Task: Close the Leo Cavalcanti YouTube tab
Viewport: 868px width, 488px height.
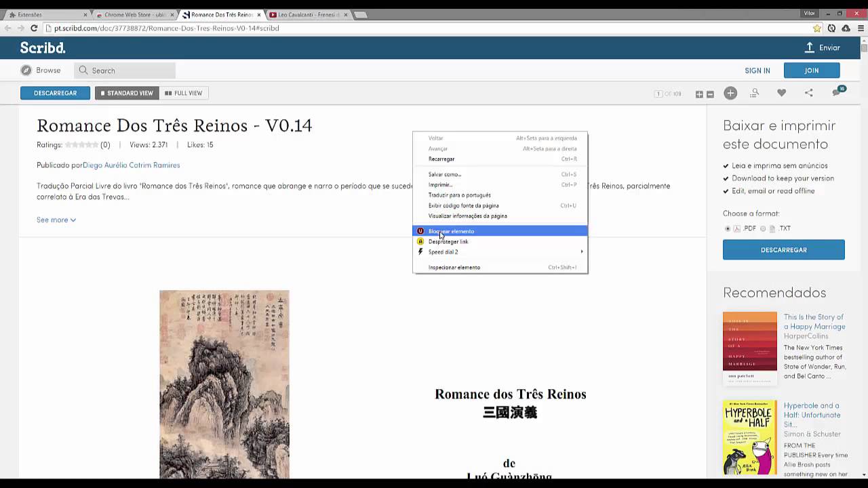Action: pyautogui.click(x=345, y=14)
